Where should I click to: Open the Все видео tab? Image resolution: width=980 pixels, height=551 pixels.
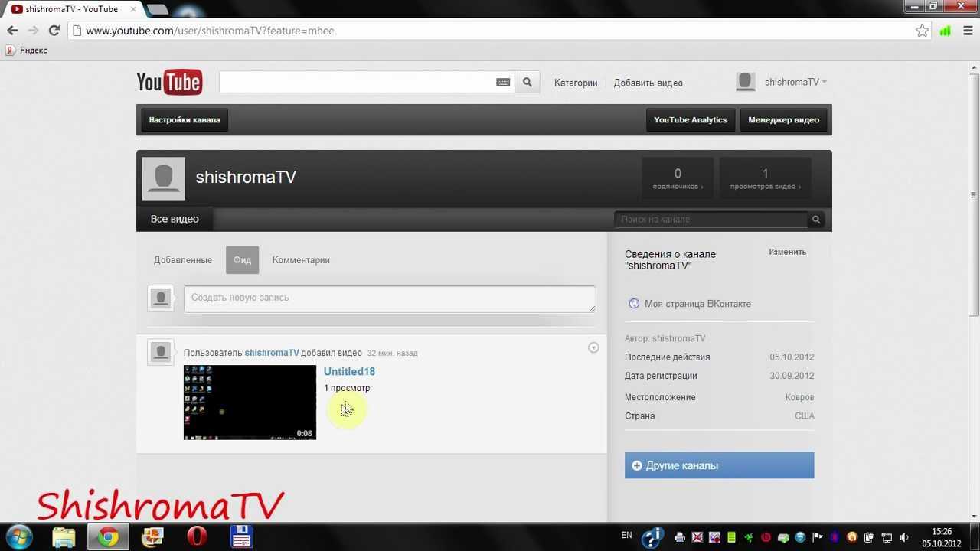tap(175, 219)
